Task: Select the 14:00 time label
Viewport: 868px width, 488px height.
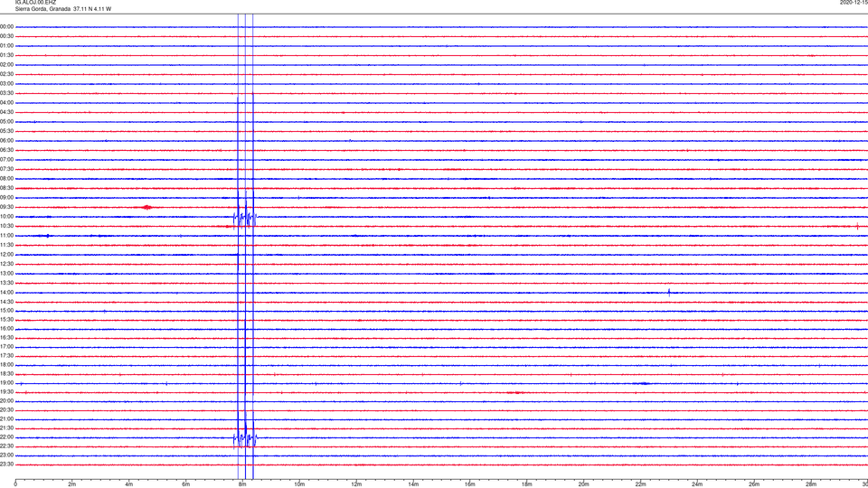Action: [6, 292]
